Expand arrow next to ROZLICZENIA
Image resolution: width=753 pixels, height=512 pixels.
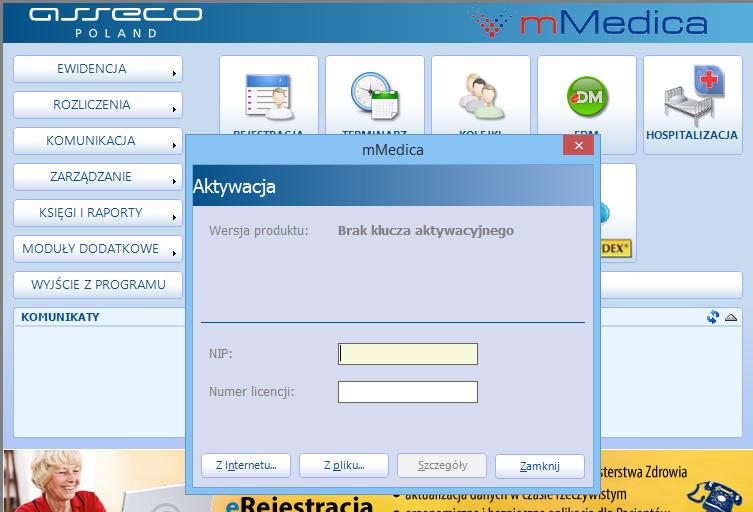coord(174,110)
